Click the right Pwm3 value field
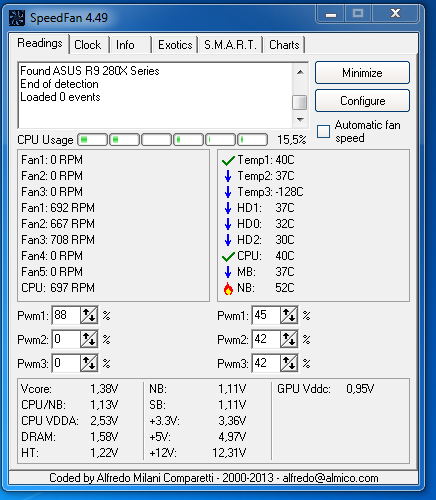The image size is (436, 500). click(266, 363)
